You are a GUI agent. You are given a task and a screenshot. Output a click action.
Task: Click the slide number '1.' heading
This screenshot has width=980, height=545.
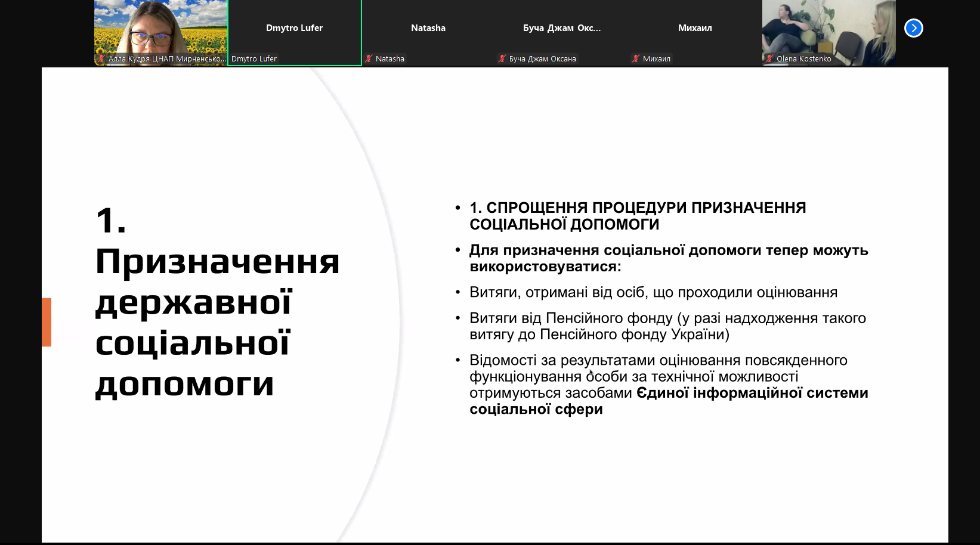pyautogui.click(x=111, y=221)
